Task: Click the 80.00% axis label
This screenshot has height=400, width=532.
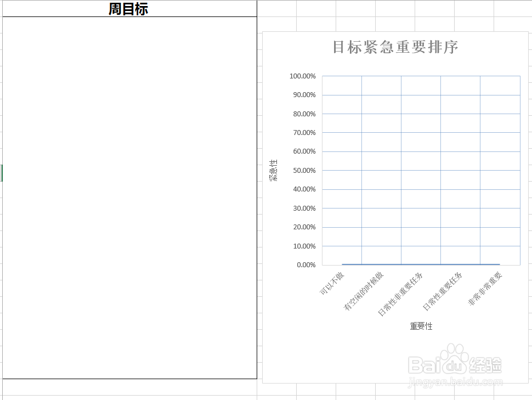Action: pos(304,114)
